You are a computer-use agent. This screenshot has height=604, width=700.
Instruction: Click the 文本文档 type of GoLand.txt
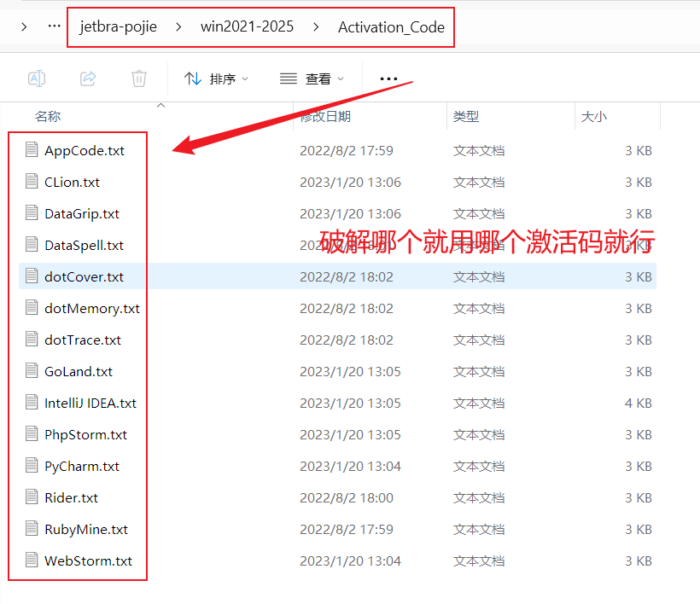pos(479,372)
